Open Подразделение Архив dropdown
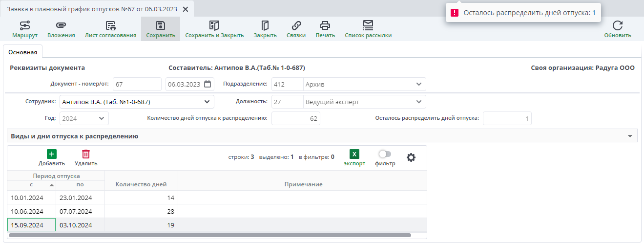The height and width of the screenshot is (244, 644). tap(418, 84)
